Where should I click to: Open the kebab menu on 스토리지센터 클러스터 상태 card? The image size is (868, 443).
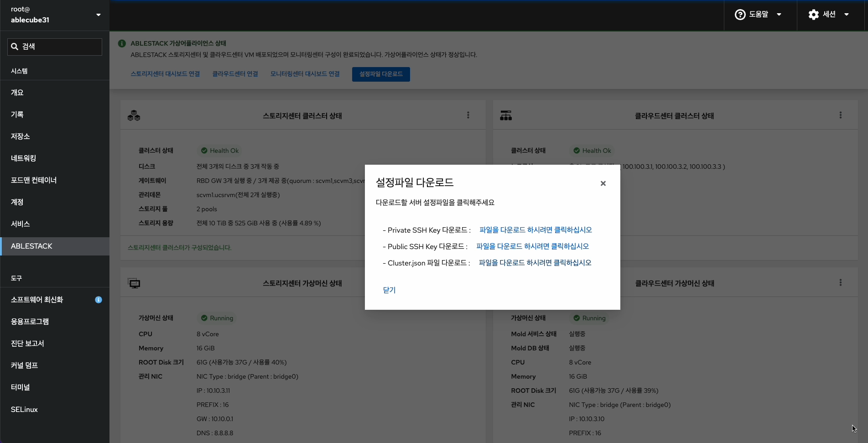[x=468, y=115]
